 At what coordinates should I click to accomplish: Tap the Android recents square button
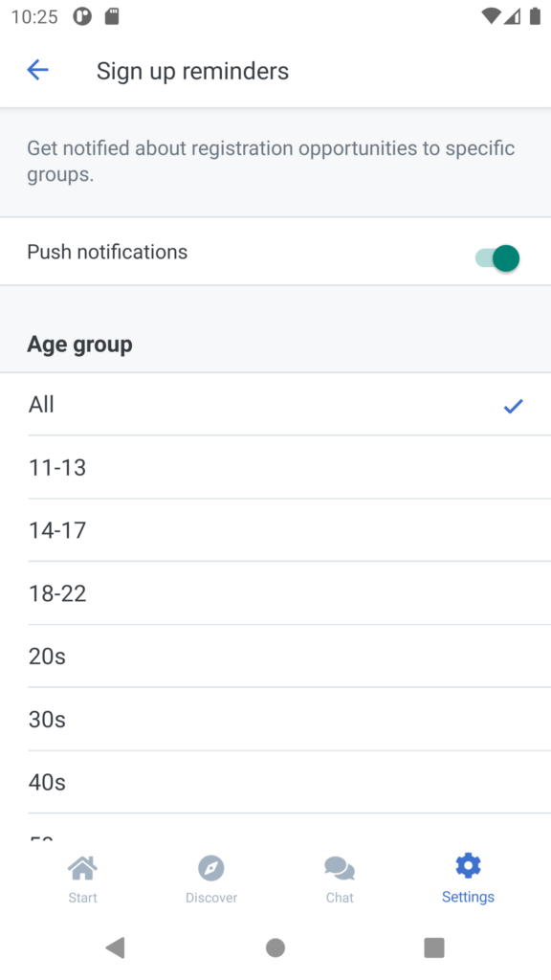click(x=434, y=947)
